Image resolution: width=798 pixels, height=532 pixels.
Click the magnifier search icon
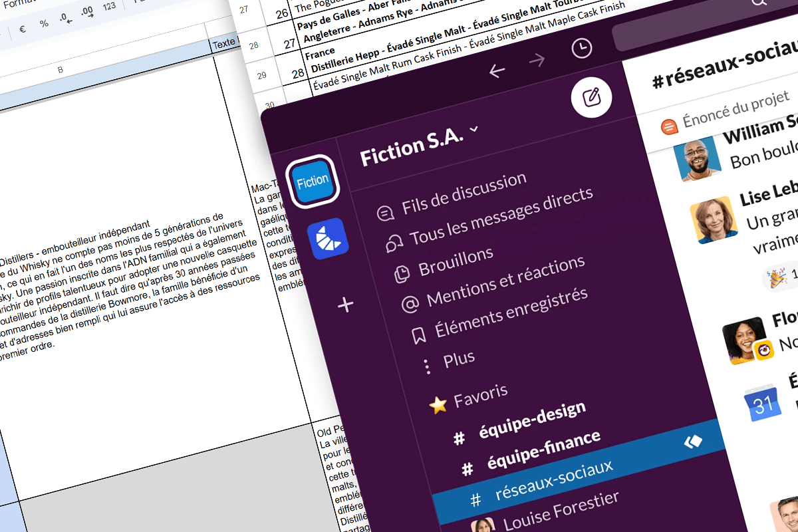tap(758, 2)
